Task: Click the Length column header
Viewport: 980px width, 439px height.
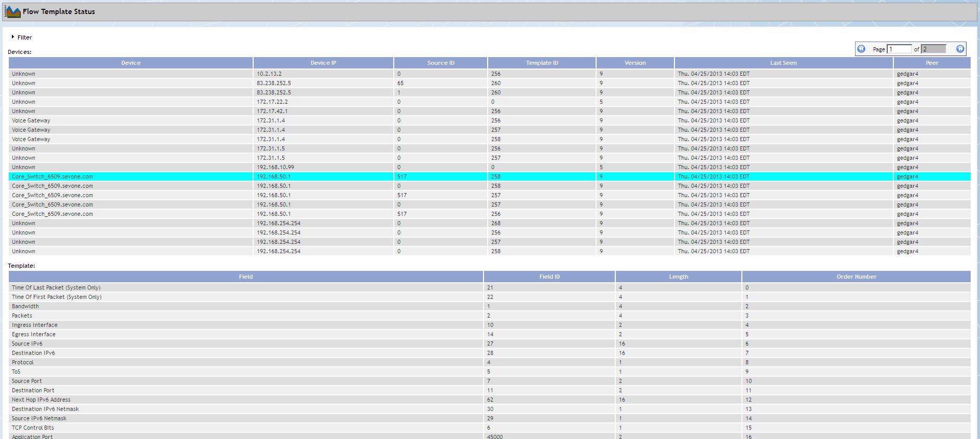Action: coord(678,277)
